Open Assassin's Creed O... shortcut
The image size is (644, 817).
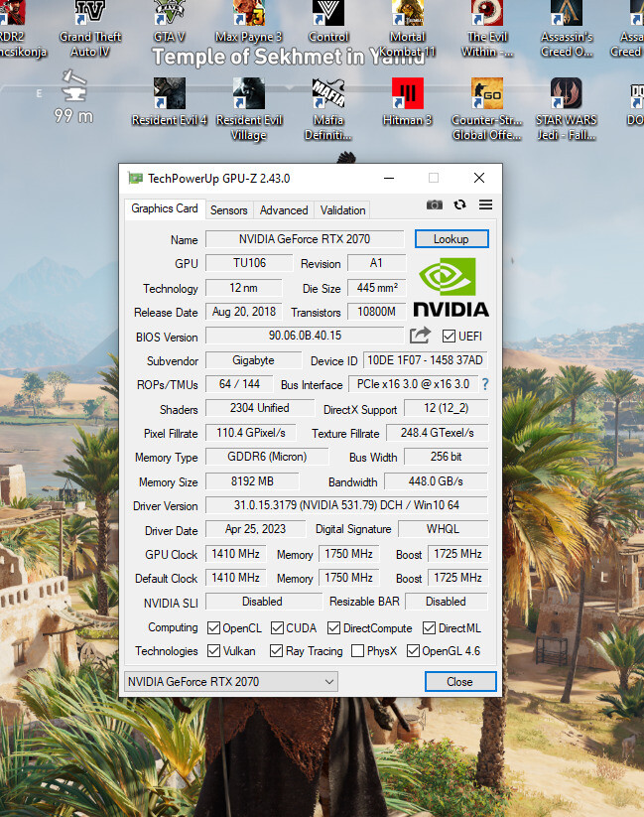point(567,29)
